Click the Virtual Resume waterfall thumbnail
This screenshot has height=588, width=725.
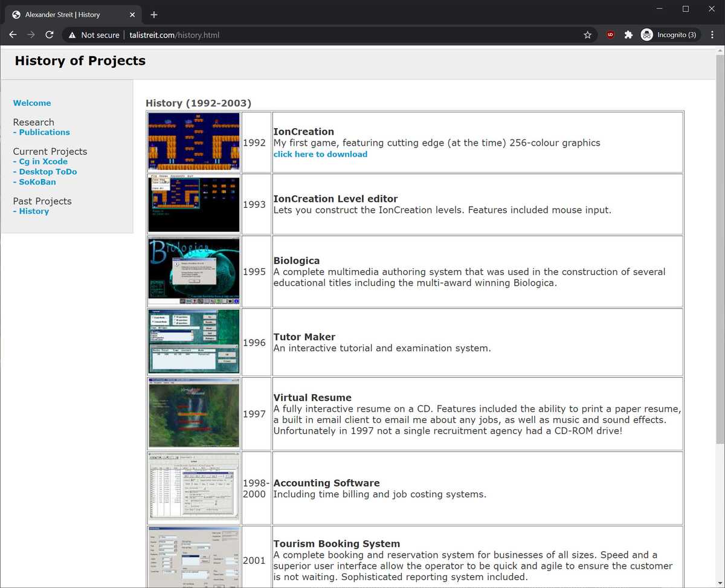coord(194,413)
